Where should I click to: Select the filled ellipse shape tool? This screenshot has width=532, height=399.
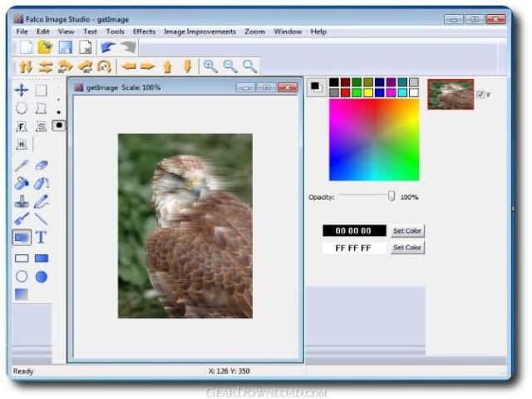point(42,277)
